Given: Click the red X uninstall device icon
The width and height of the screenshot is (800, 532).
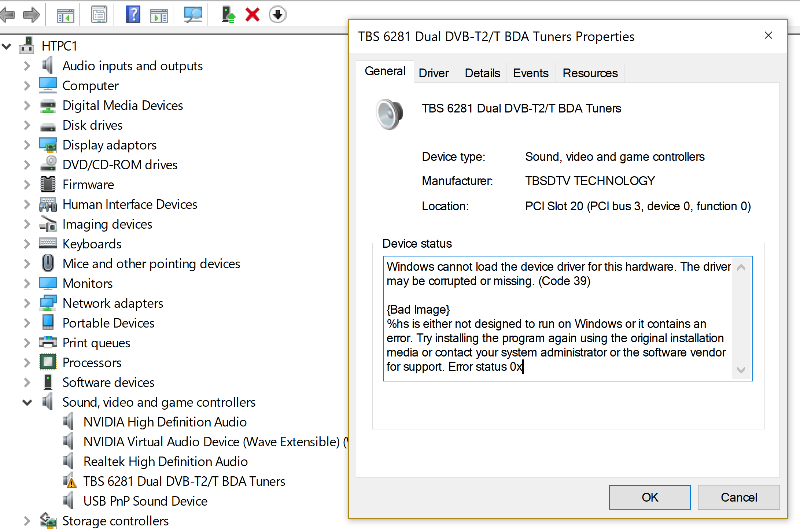Looking at the screenshot, I should 252,15.
